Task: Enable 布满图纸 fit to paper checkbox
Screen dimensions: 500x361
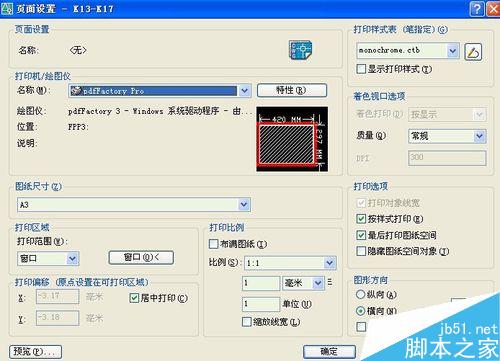Action: tap(213, 244)
